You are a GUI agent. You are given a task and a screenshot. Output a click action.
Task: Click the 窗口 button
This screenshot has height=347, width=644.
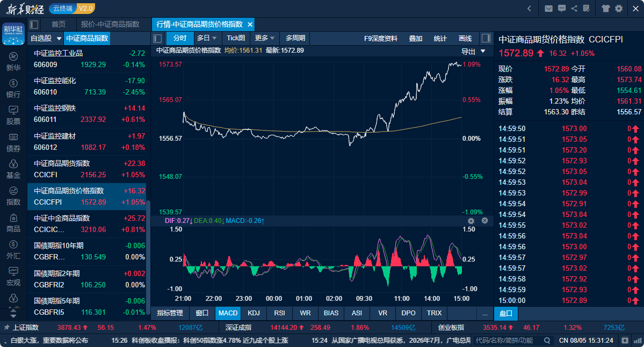[202, 313]
